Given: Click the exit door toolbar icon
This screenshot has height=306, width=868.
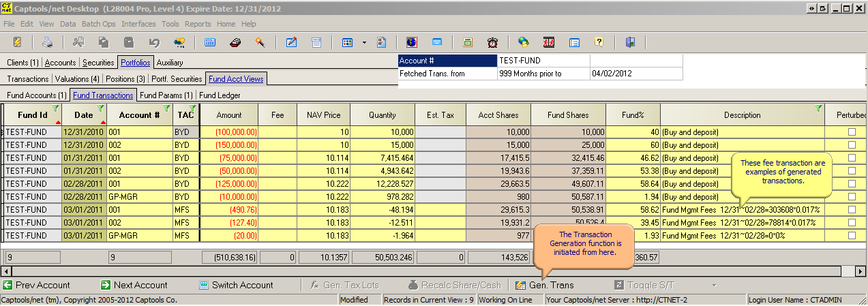Looking at the screenshot, I should coord(630,42).
